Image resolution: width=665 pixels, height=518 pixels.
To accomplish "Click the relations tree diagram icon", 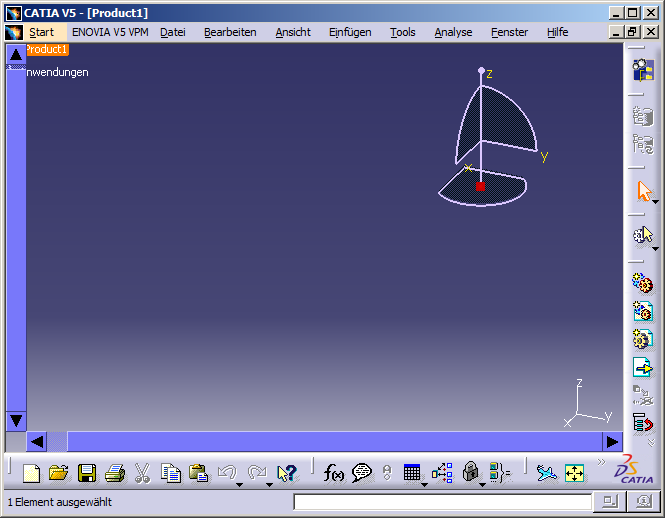I will (442, 473).
